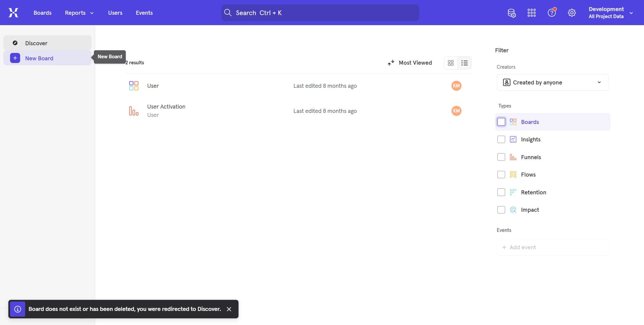
Task: Enable the Boards type filter checkbox
Action: coord(501,122)
